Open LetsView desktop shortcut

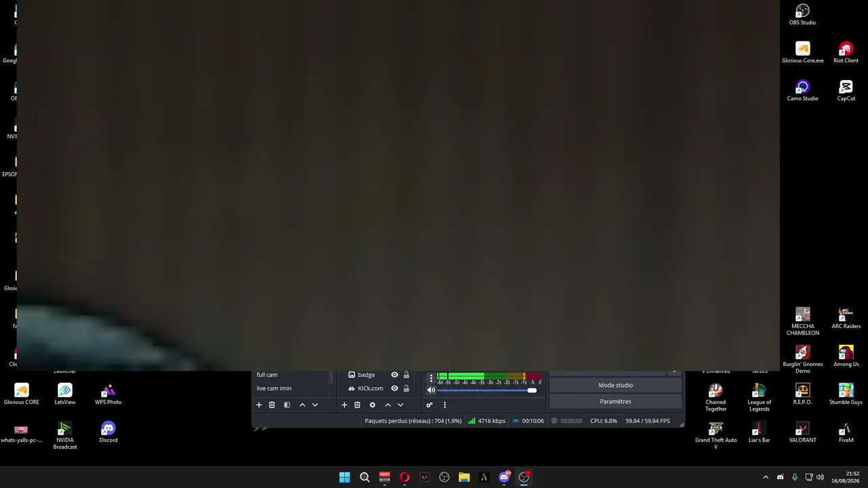(x=65, y=394)
